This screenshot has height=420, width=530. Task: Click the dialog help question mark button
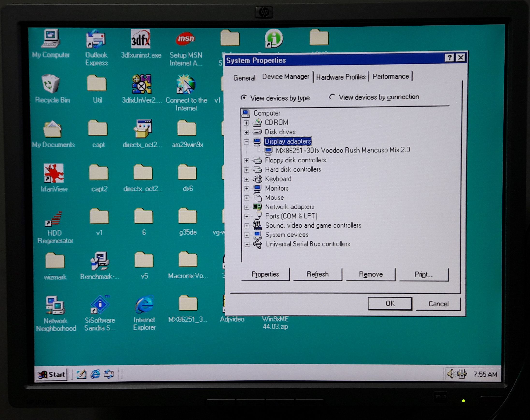tap(450, 58)
